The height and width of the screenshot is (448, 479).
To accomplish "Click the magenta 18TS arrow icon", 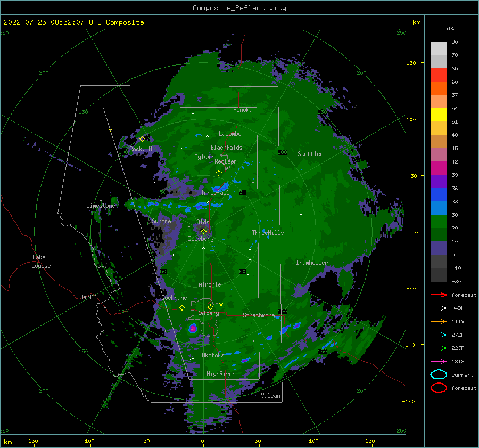I will coord(439,362).
